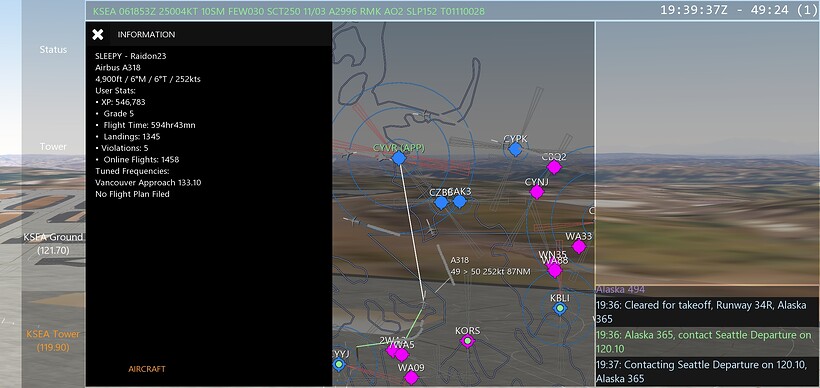Click the SLEEPY - Raidon23 callsign line
Screen dimensions: 820x388
131,56
